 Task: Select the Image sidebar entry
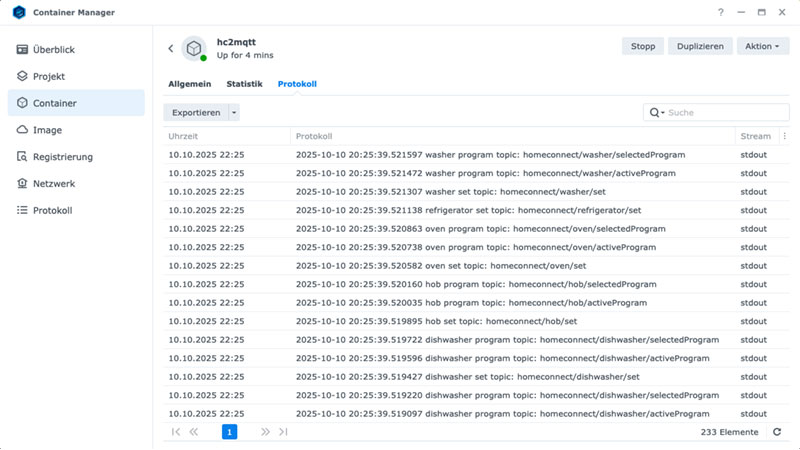tap(47, 130)
